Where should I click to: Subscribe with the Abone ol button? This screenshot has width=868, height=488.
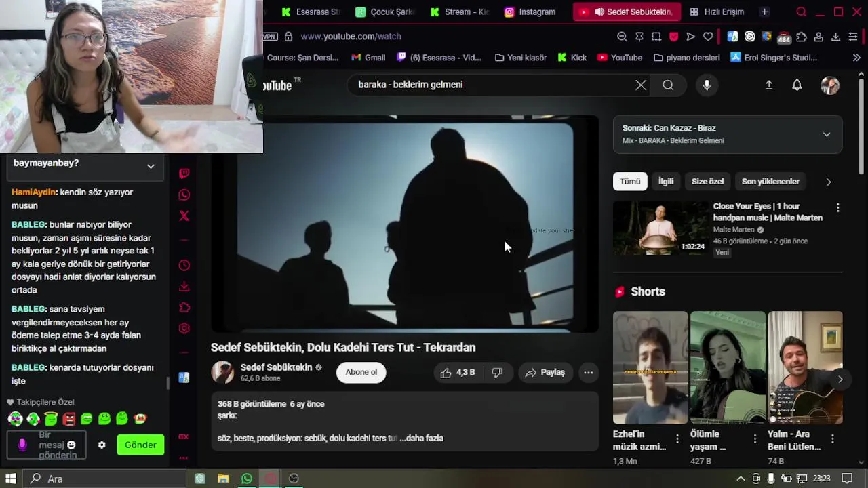click(x=361, y=372)
